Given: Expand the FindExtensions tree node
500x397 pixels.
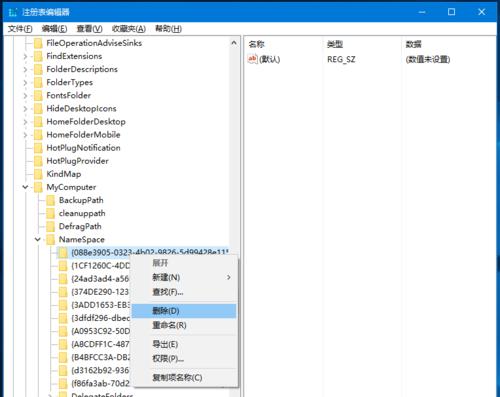Looking at the screenshot, I should coord(25,56).
